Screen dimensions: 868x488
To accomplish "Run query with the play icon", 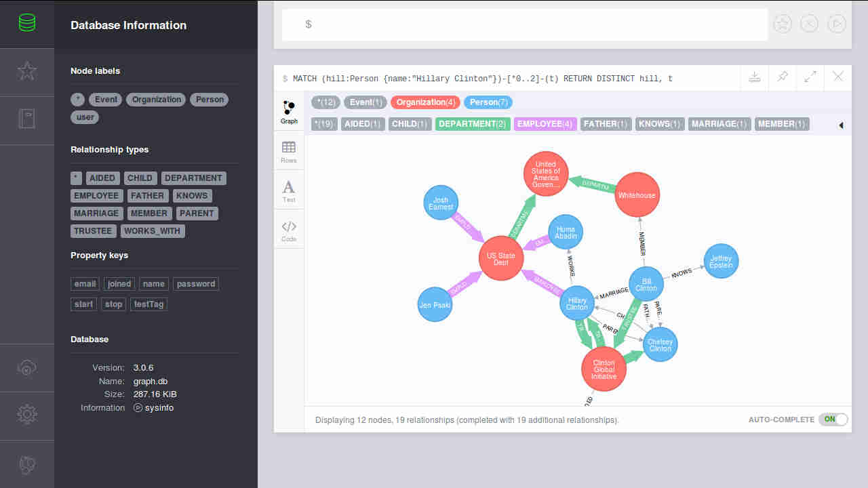I will click(837, 24).
